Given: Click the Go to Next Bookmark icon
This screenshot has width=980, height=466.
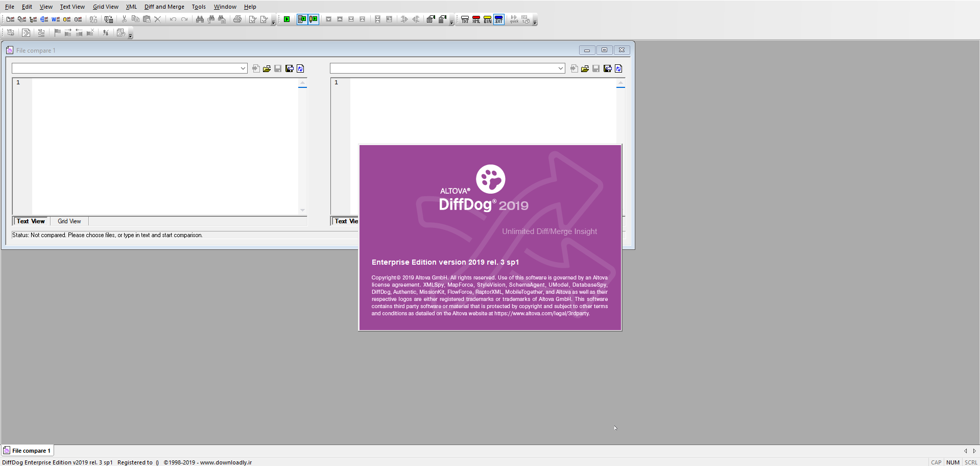Looking at the screenshot, I should tap(68, 33).
